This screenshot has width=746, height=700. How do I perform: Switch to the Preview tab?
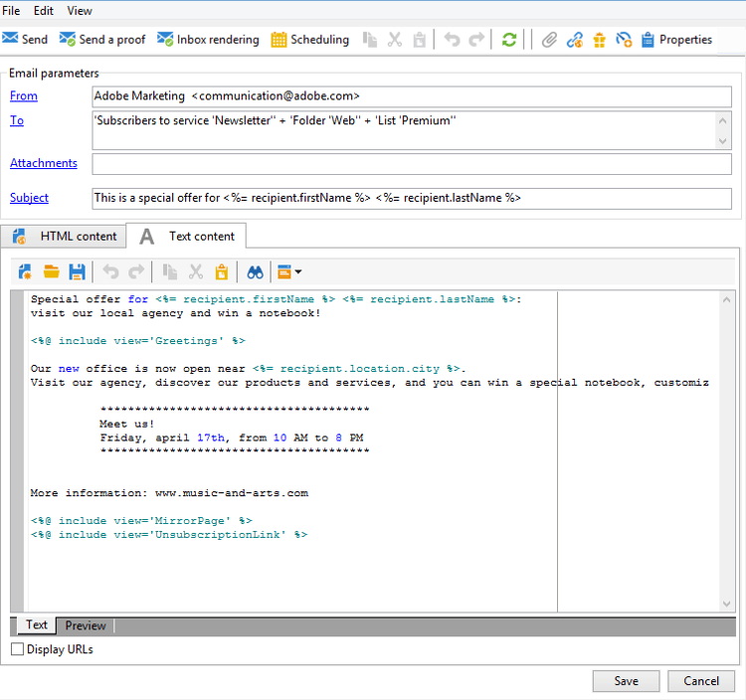(x=86, y=625)
